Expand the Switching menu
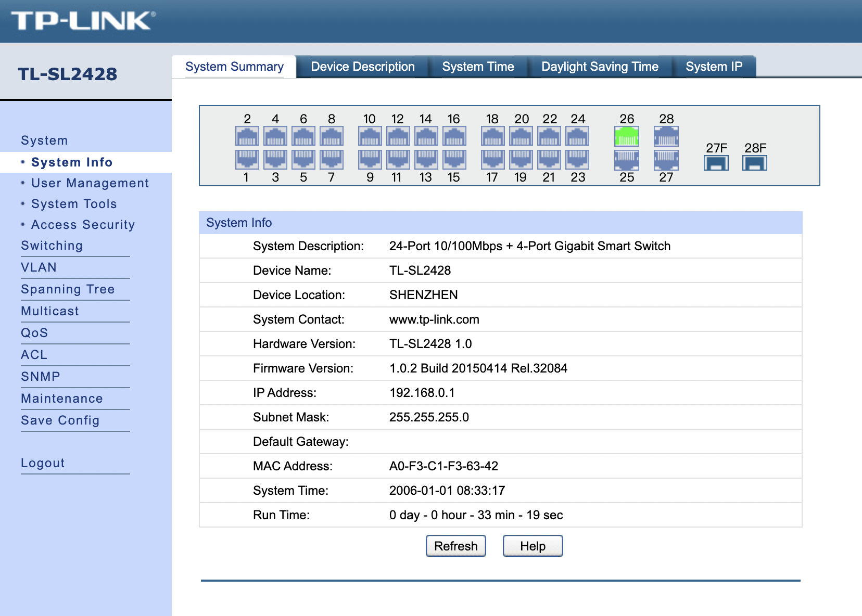Screen dimensions: 862x616 [52, 246]
